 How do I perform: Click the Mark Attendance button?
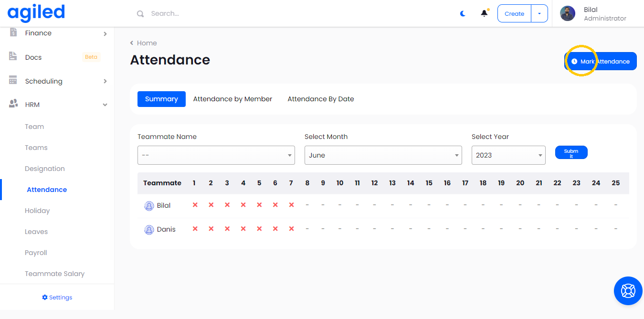(x=600, y=62)
